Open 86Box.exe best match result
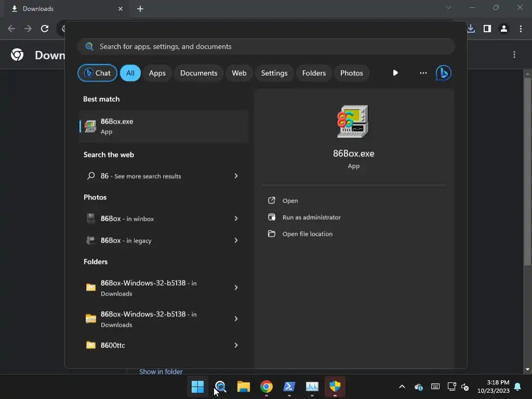Viewport: 532px width, 399px height. pos(164,126)
